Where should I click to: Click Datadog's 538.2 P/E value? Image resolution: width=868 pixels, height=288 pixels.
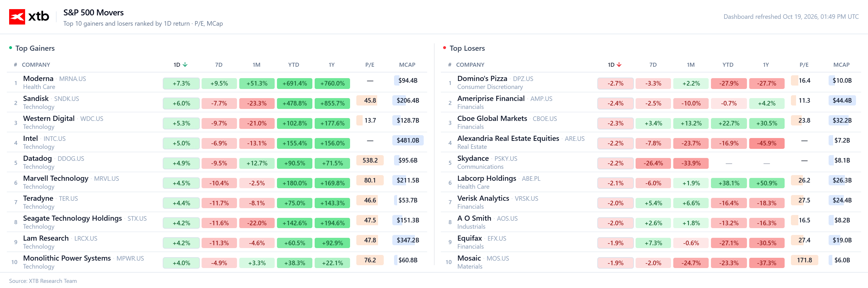tap(370, 161)
